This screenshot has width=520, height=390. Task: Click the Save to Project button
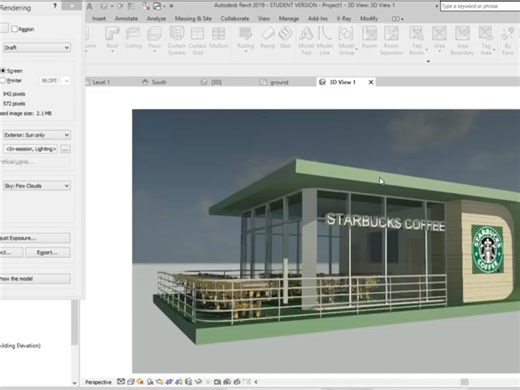click(x=11, y=252)
